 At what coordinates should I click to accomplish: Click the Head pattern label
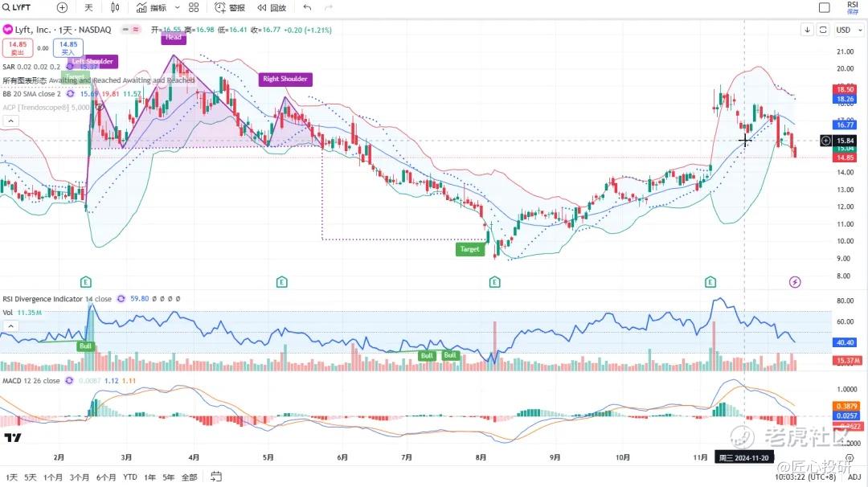coord(174,38)
